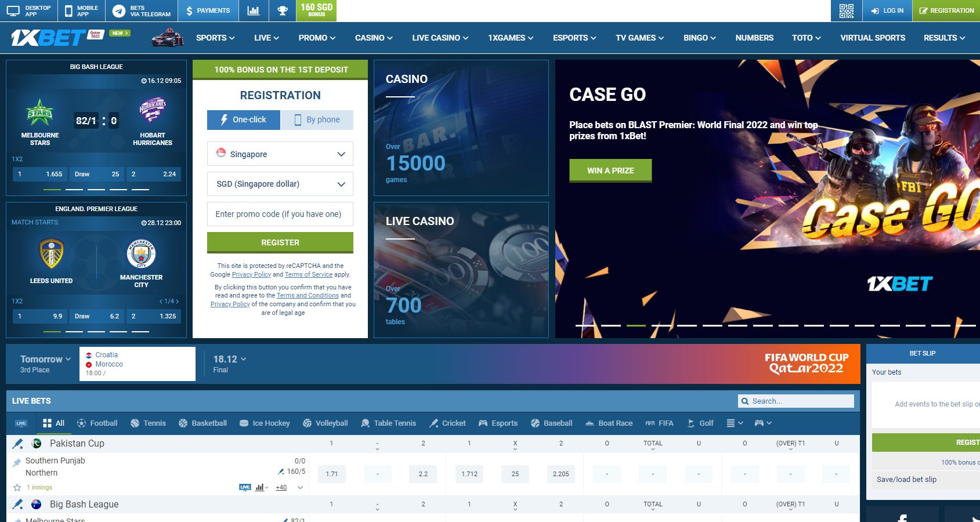980x522 pixels.
Task: Open the SGD currency dropdown
Action: [280, 184]
